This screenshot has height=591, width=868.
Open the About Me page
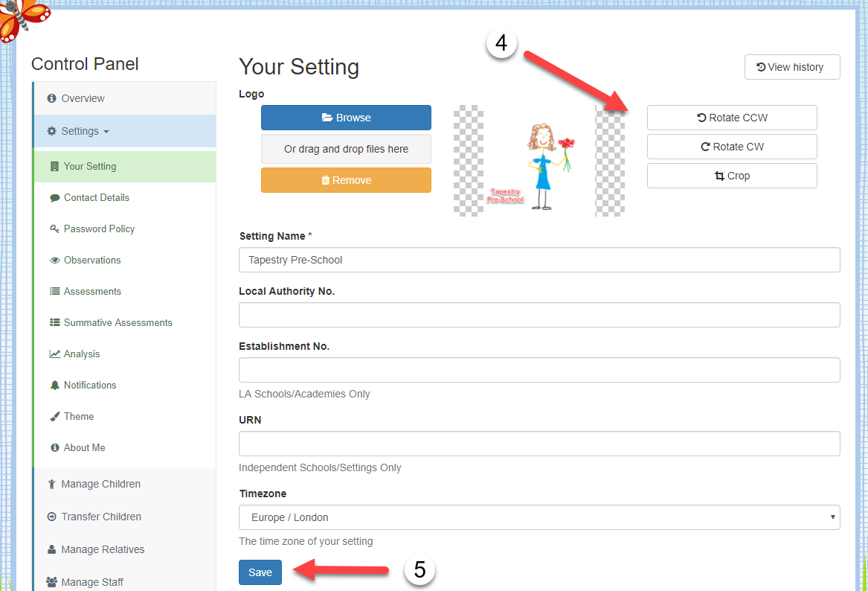coord(125,447)
